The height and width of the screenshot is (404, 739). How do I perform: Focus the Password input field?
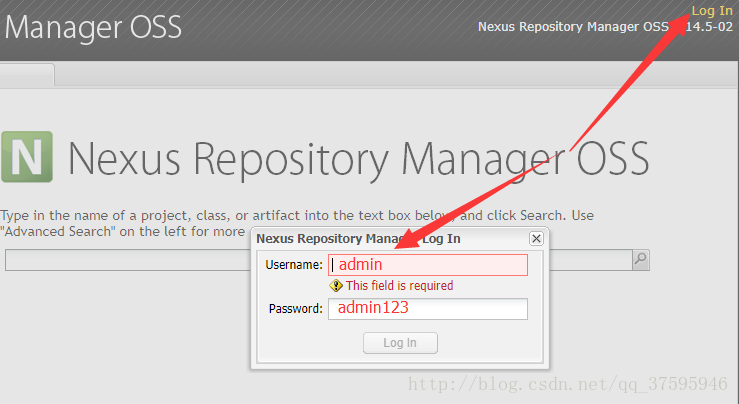[x=428, y=309]
